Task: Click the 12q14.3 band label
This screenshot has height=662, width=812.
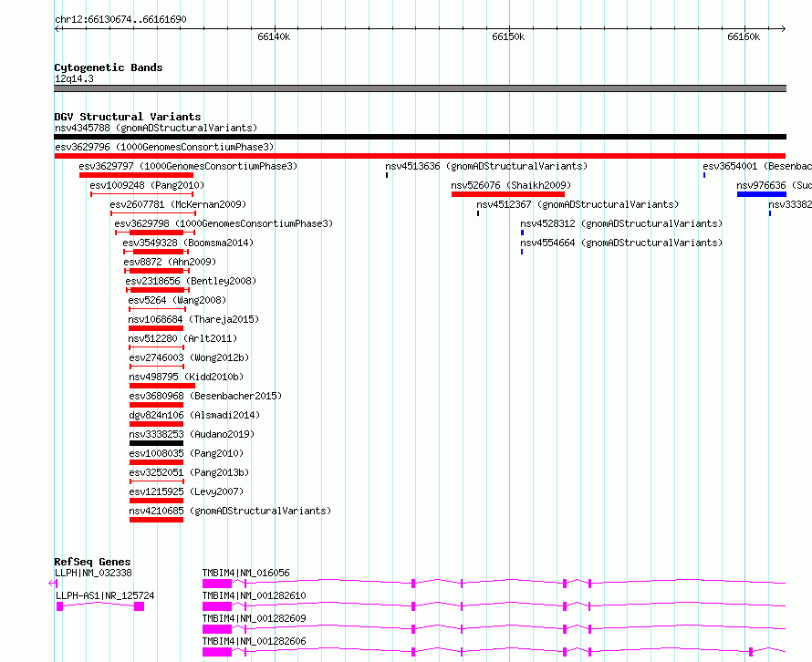Action: [74, 78]
